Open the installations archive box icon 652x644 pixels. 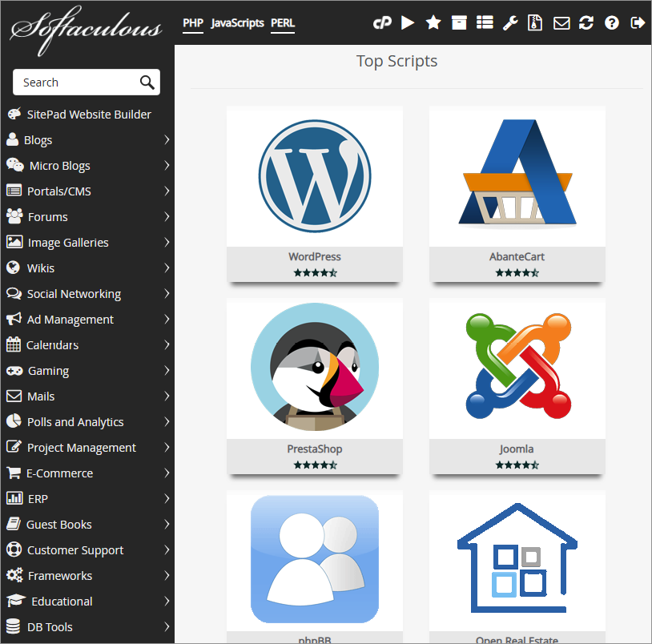pyautogui.click(x=459, y=23)
